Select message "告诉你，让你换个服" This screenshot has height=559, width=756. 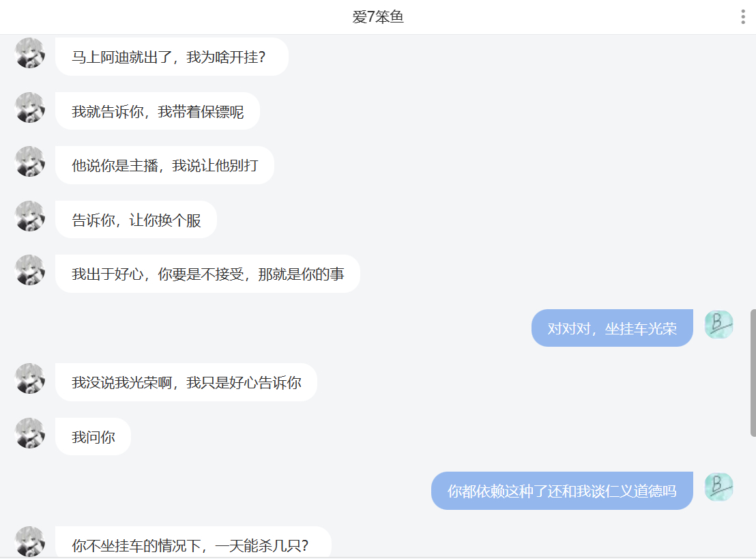136,220
